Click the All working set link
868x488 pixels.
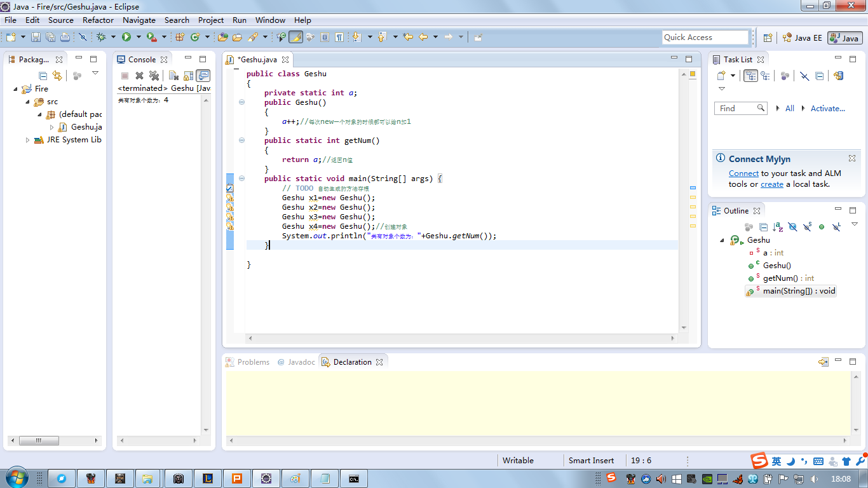[x=790, y=109]
